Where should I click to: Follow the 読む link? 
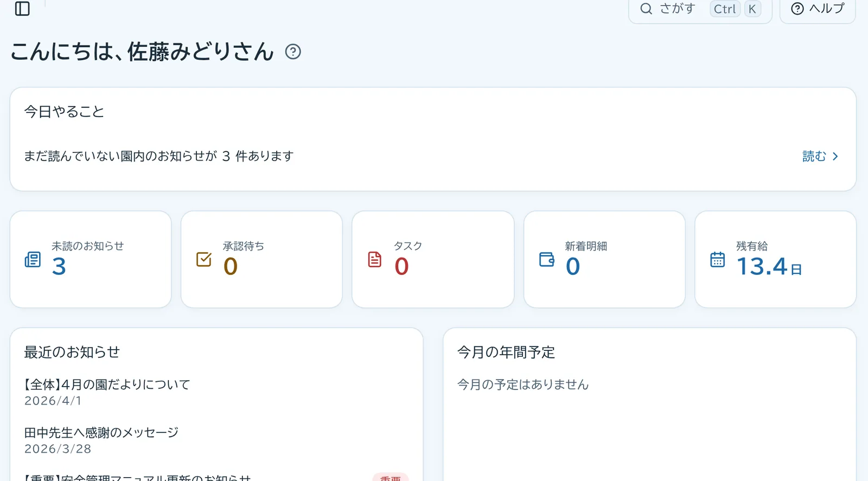point(820,156)
